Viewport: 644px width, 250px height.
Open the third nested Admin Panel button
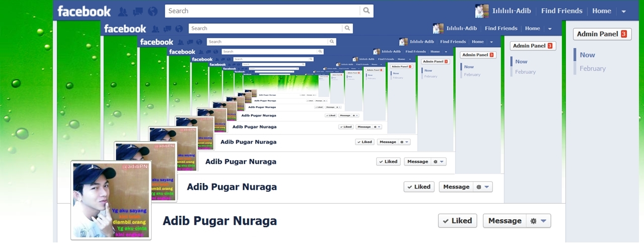[478, 55]
